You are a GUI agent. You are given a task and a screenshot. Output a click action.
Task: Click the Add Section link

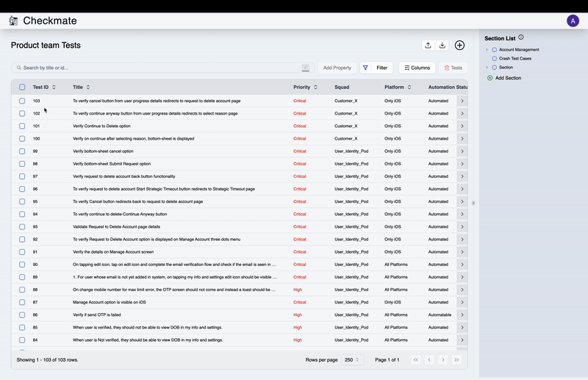click(507, 78)
